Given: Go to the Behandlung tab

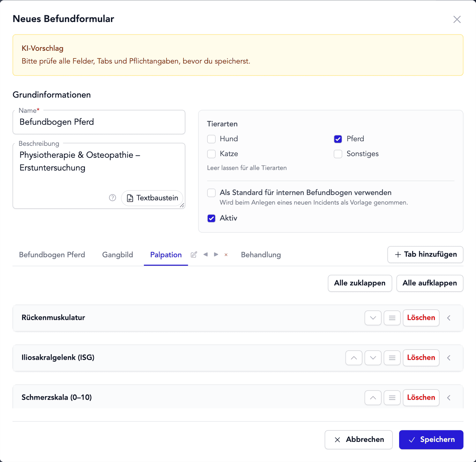Looking at the screenshot, I should click(x=261, y=255).
